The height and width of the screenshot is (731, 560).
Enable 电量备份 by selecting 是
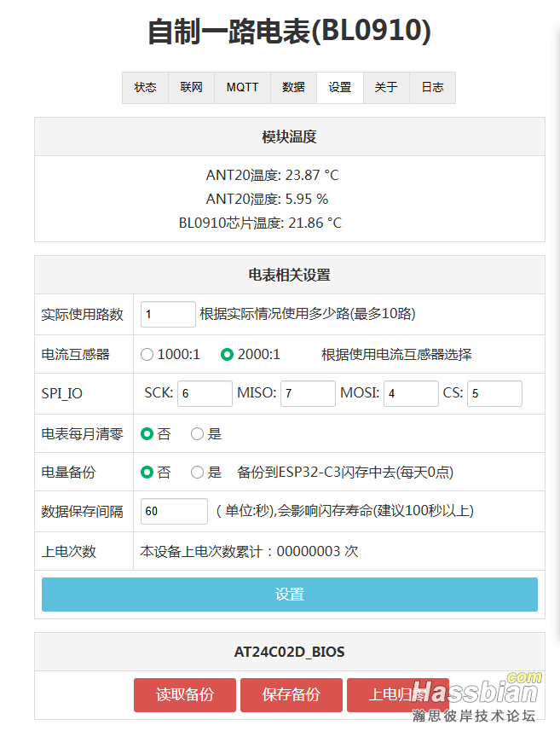click(x=198, y=473)
